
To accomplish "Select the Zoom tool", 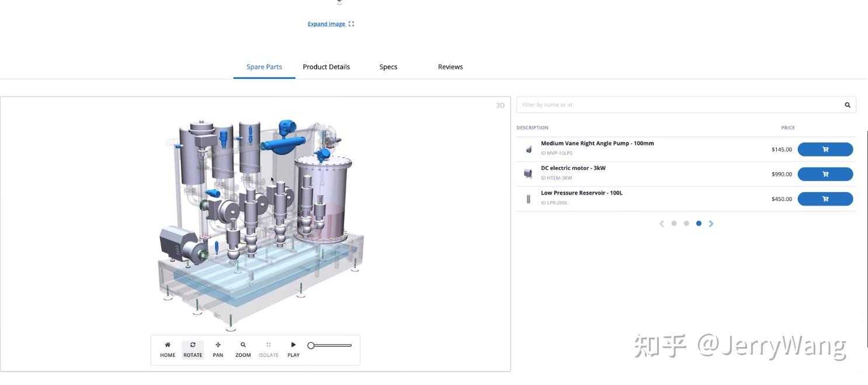I will pos(242,348).
